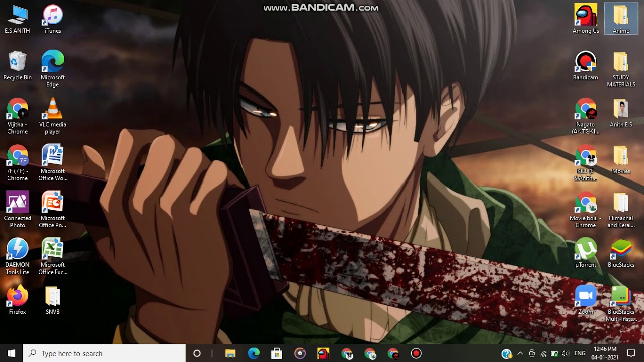The width and height of the screenshot is (644, 362).
Task: Click the 'Type here to search' box
Action: 105,353
